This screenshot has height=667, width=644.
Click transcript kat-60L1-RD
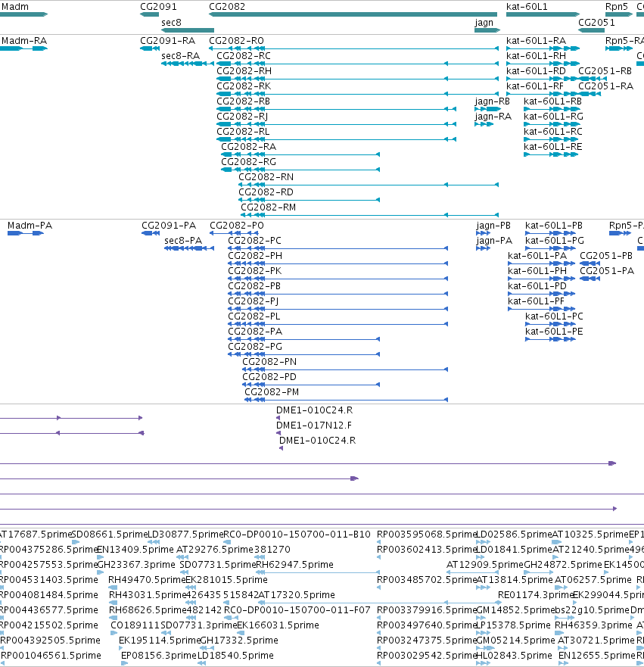[x=536, y=71]
